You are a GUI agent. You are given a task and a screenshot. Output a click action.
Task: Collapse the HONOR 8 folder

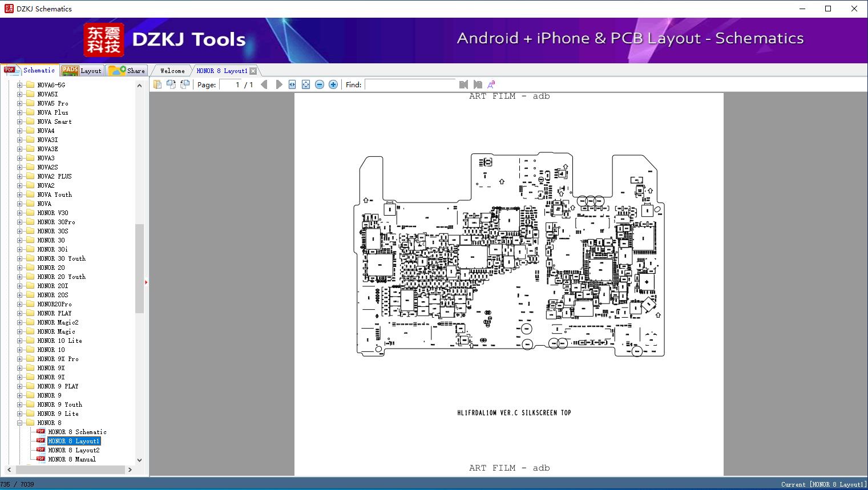click(19, 423)
